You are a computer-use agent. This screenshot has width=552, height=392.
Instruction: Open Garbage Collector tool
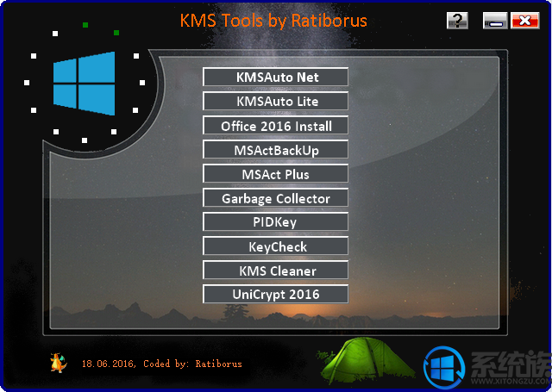click(x=275, y=197)
